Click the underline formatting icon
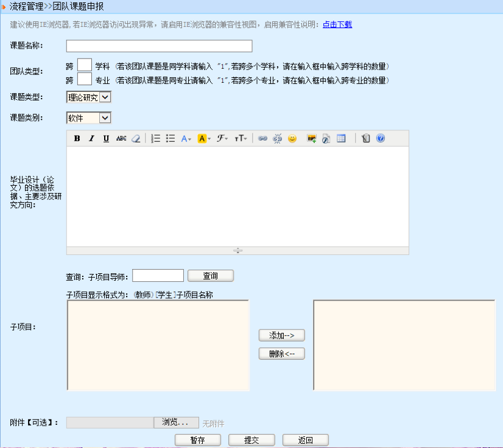 [106, 138]
